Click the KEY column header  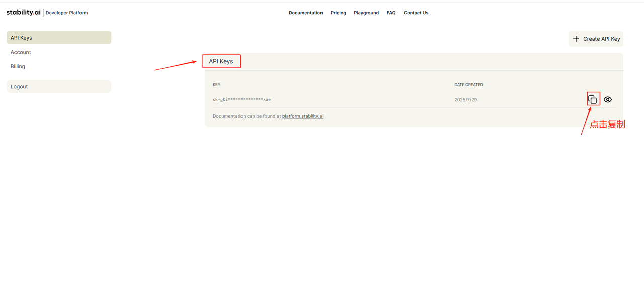216,85
